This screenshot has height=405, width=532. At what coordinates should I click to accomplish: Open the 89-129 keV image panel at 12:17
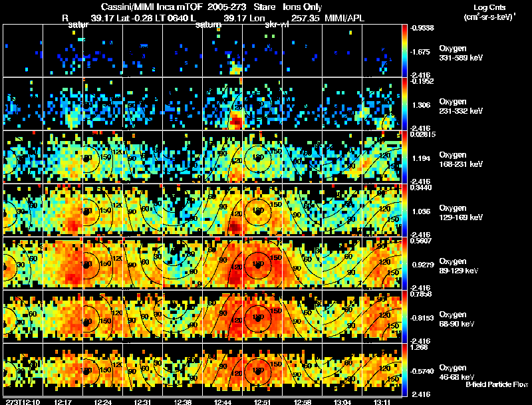[x=63, y=263]
